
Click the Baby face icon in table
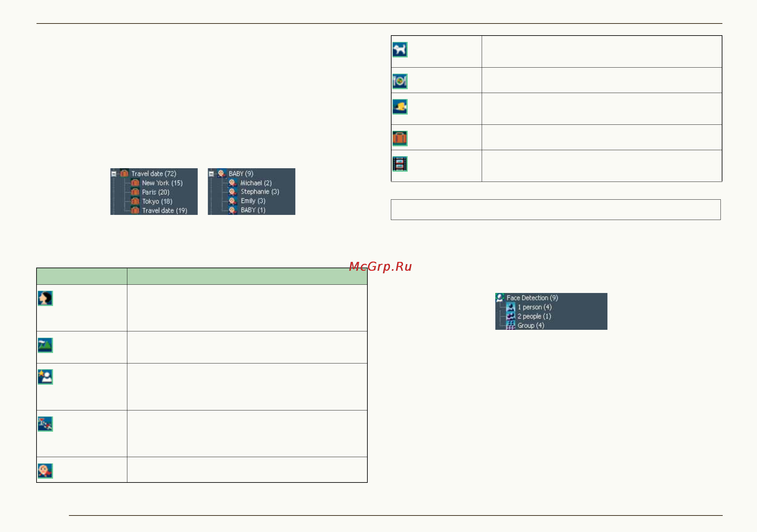click(x=45, y=471)
